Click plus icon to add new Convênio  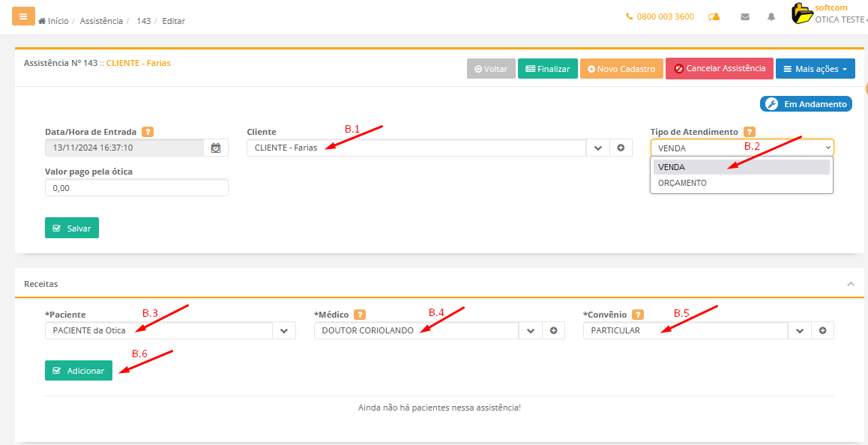(x=822, y=330)
